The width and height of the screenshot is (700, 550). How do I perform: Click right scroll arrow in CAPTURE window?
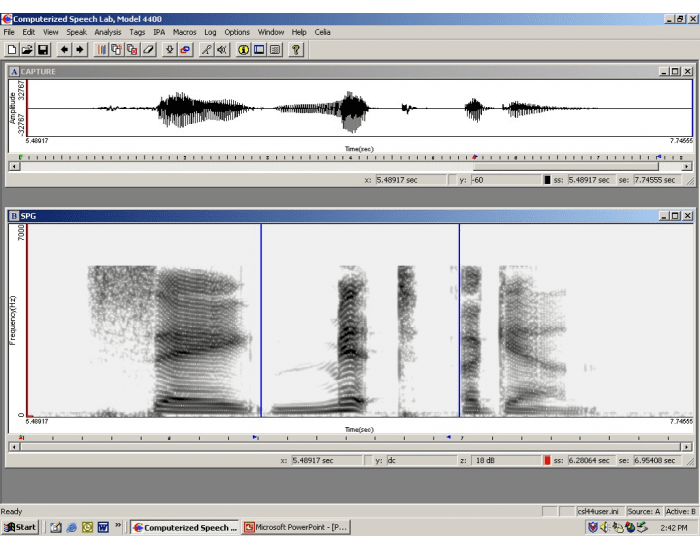pos(687,167)
